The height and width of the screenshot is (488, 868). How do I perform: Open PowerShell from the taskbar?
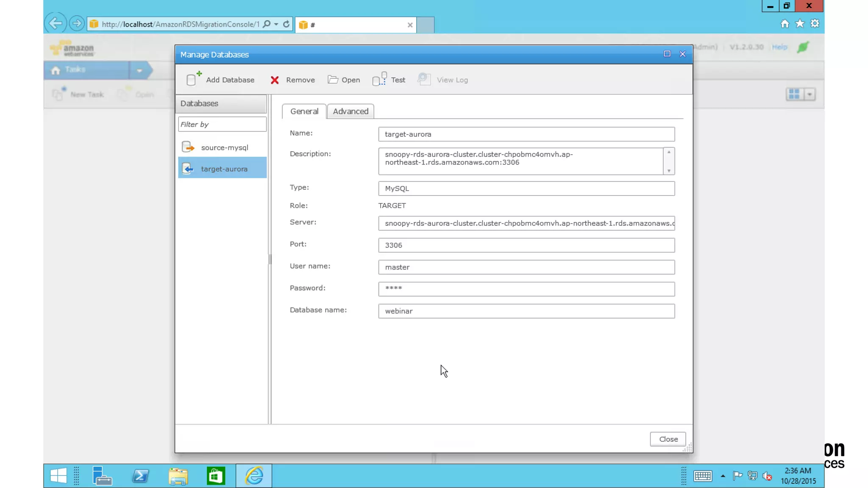pyautogui.click(x=140, y=476)
